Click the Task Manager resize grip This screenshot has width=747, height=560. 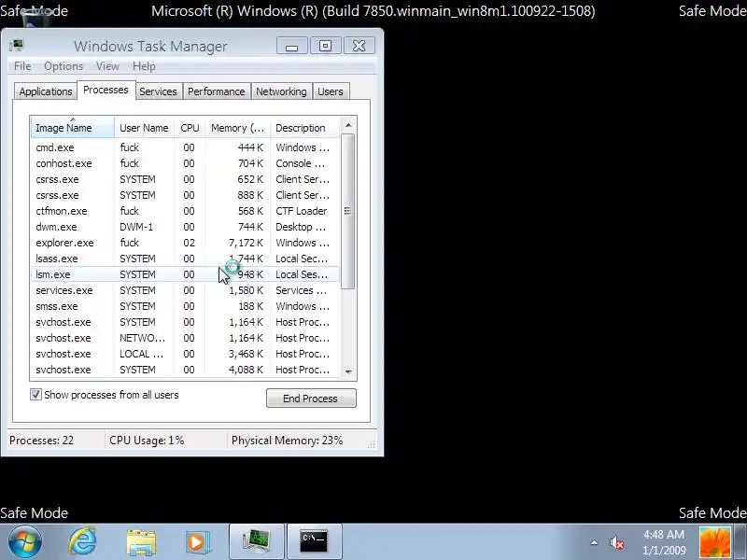(x=372, y=444)
